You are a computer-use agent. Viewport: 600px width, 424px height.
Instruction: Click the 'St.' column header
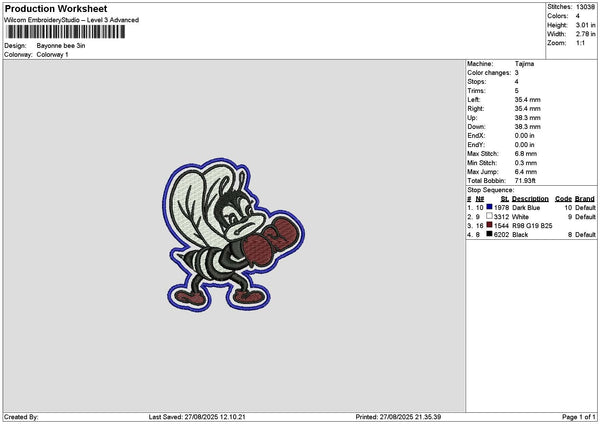tap(505, 199)
